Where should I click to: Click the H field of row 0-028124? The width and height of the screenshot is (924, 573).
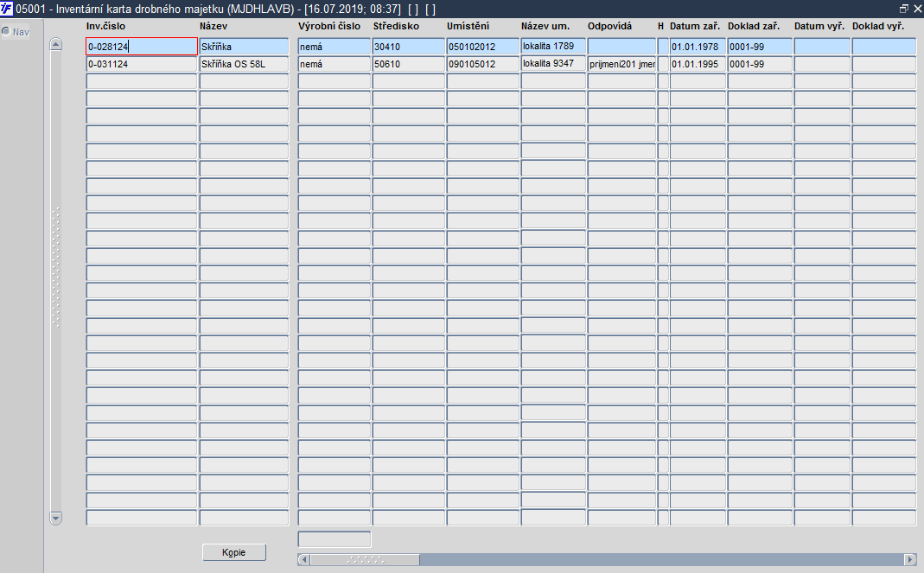pos(663,47)
